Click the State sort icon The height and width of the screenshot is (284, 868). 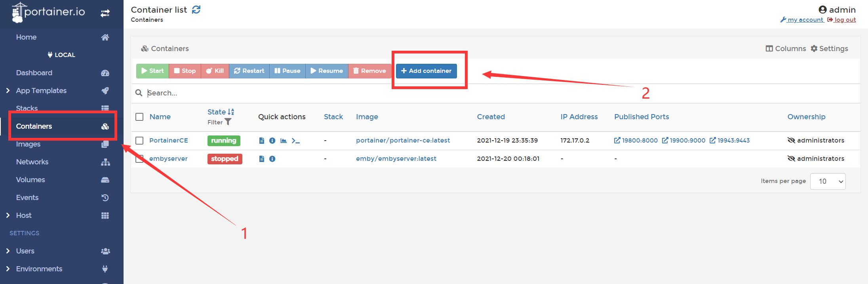(231, 112)
